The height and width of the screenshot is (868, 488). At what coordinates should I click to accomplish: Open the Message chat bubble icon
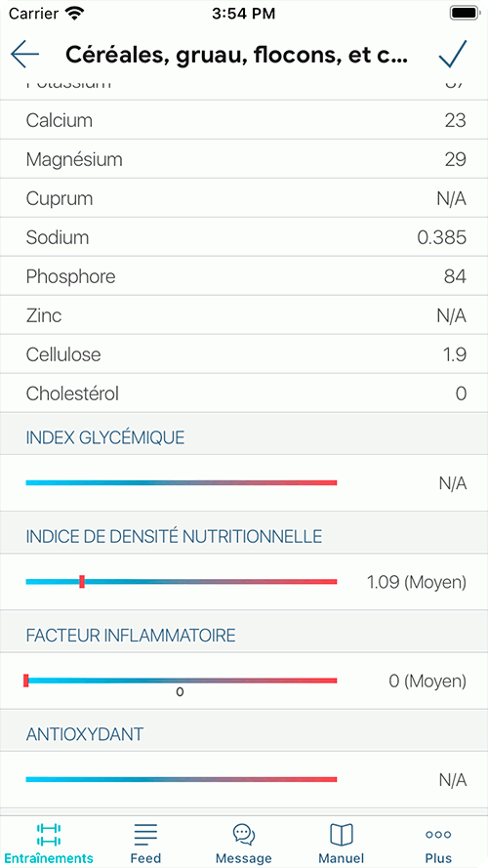(243, 834)
